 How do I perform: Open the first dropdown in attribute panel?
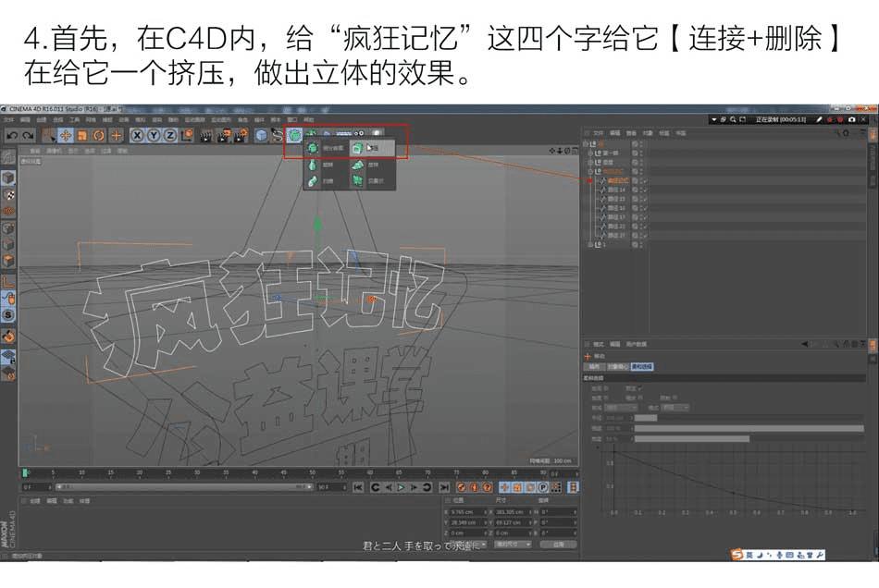click(x=621, y=408)
